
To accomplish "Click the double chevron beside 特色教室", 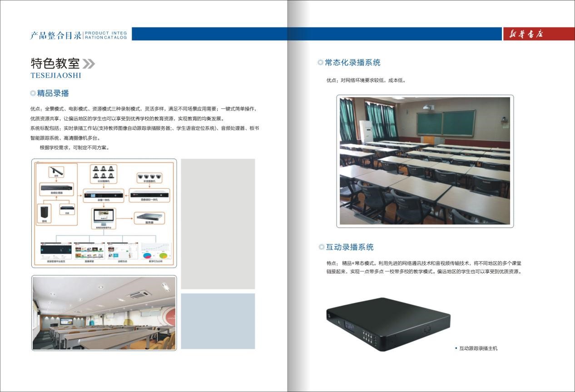I will tap(89, 63).
